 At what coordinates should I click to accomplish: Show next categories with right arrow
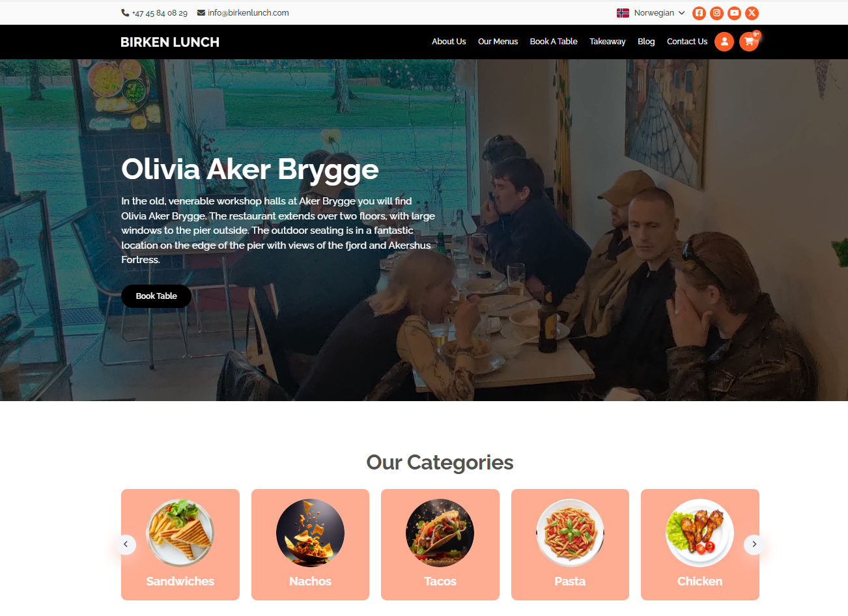[754, 544]
